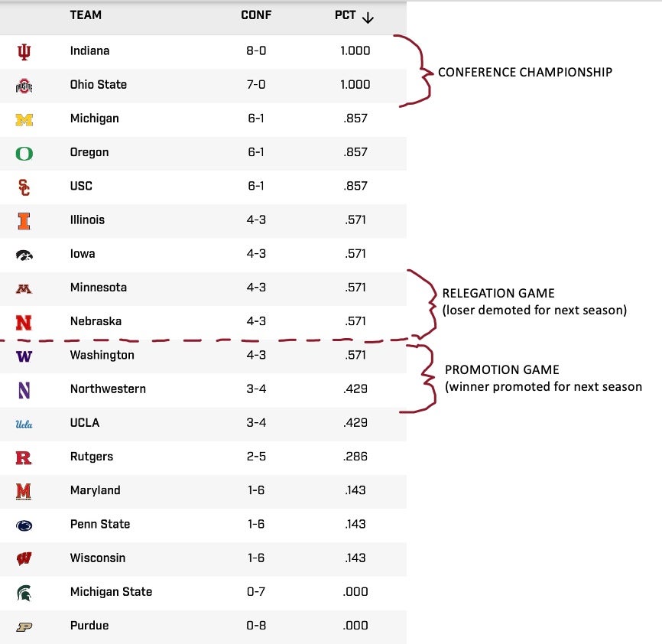Click the Wisconsin Badgers logo
The image size is (662, 644).
coord(24,558)
